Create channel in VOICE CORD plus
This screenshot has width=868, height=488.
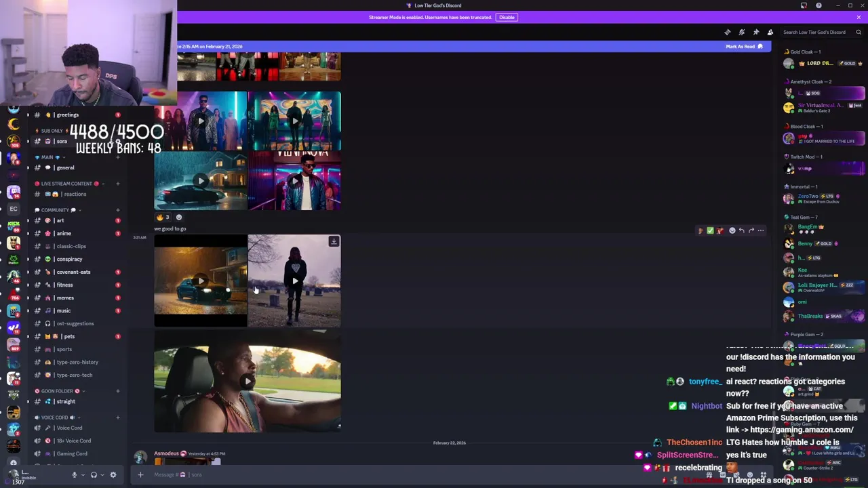click(117, 418)
